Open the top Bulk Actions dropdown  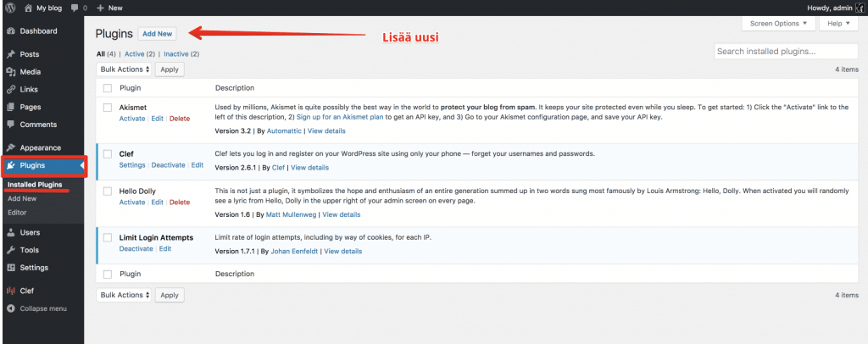tap(124, 69)
